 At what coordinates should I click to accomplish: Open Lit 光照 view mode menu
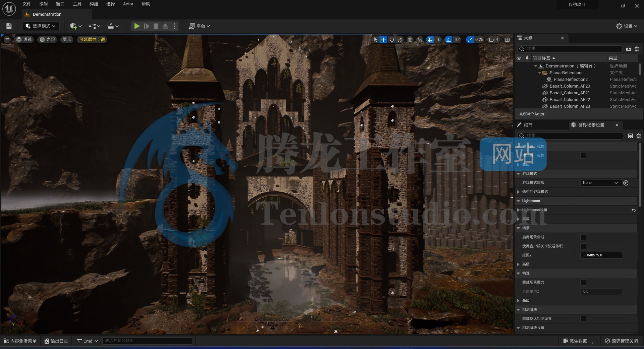click(47, 40)
